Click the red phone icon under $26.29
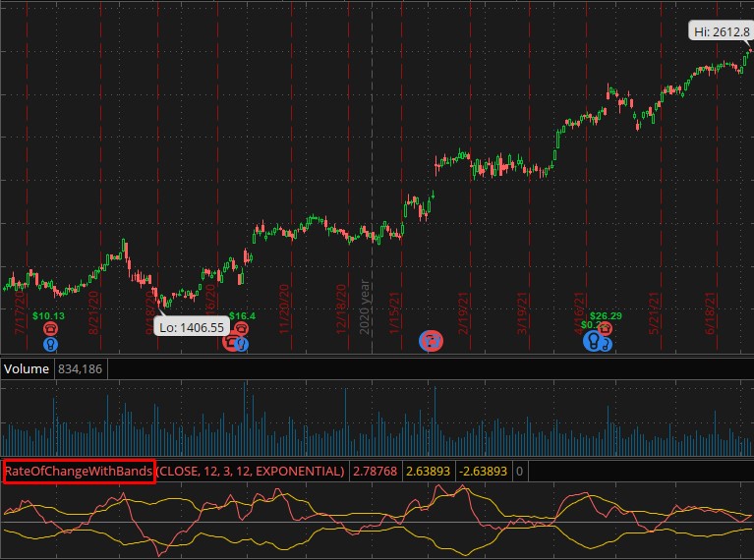754x560 pixels. pos(607,329)
